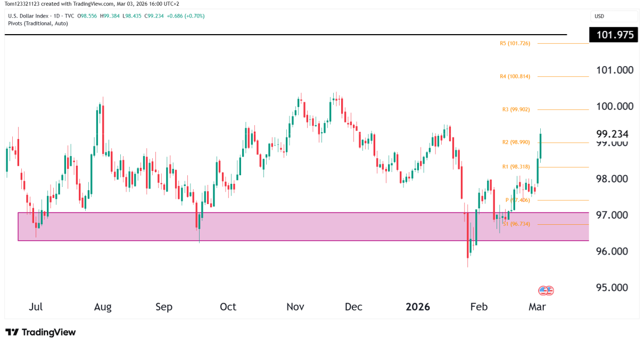
Task: Open the US economic events flag icons
Action: click(x=546, y=290)
